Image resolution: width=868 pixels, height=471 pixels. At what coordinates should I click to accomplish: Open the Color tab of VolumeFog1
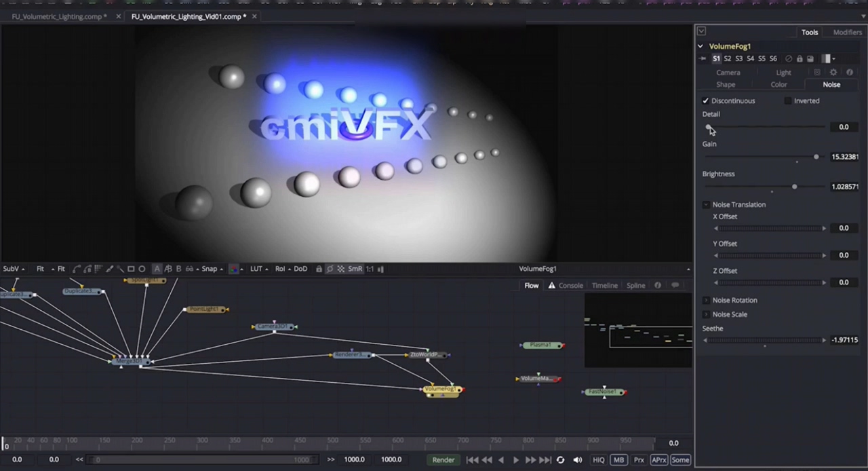point(778,85)
